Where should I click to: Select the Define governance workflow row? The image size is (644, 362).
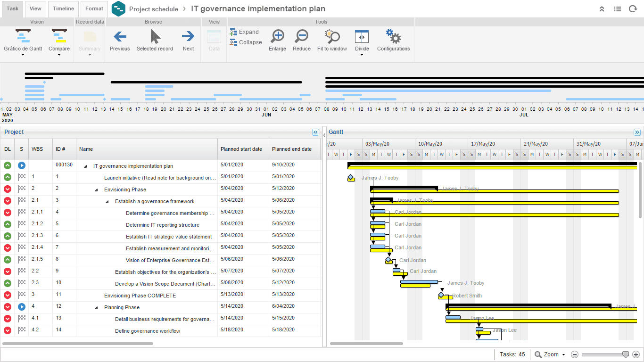pos(161,330)
